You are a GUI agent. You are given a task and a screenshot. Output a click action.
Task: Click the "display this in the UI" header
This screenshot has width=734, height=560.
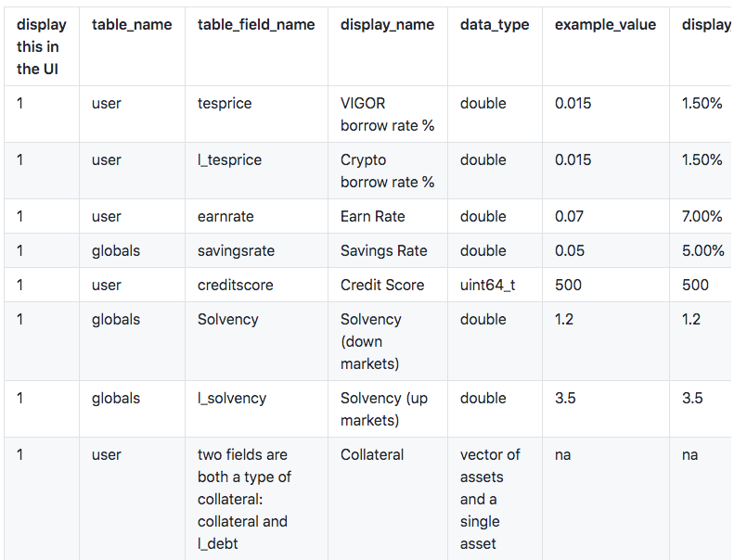point(42,46)
